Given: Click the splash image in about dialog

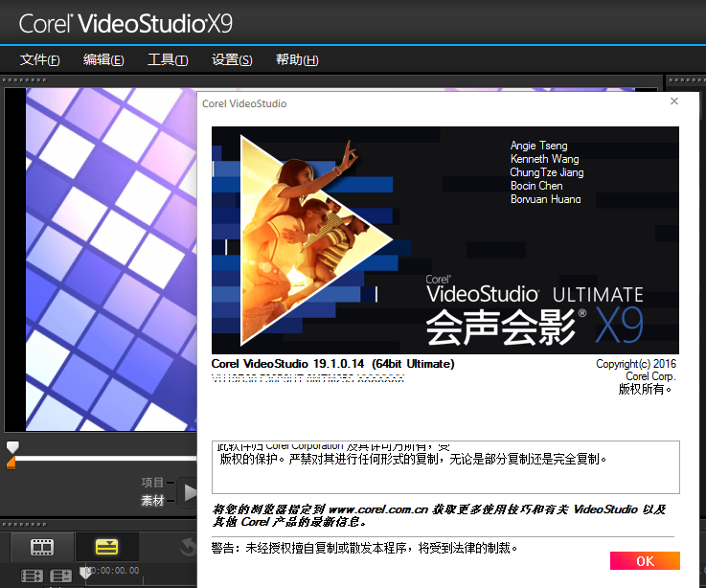Looking at the screenshot, I should pos(445,240).
